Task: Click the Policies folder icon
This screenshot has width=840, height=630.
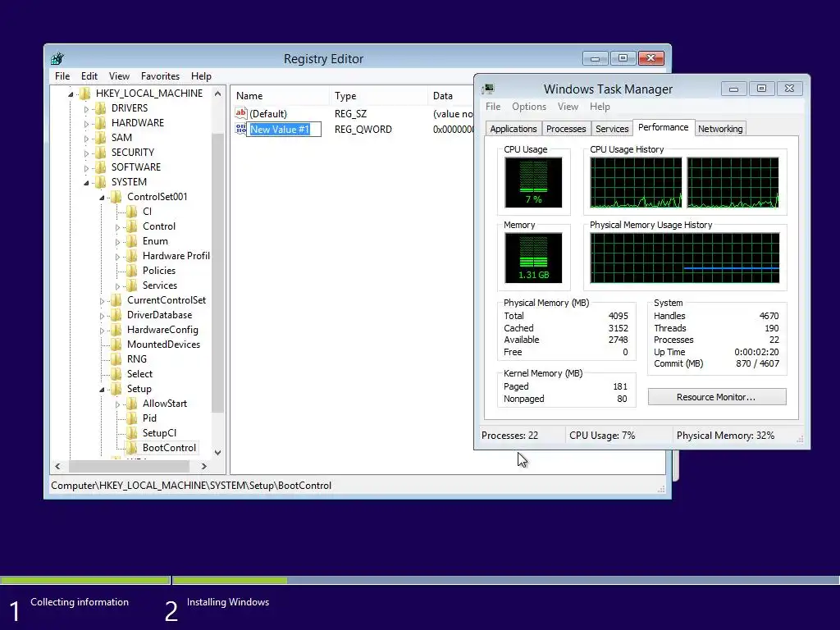Action: 132,271
